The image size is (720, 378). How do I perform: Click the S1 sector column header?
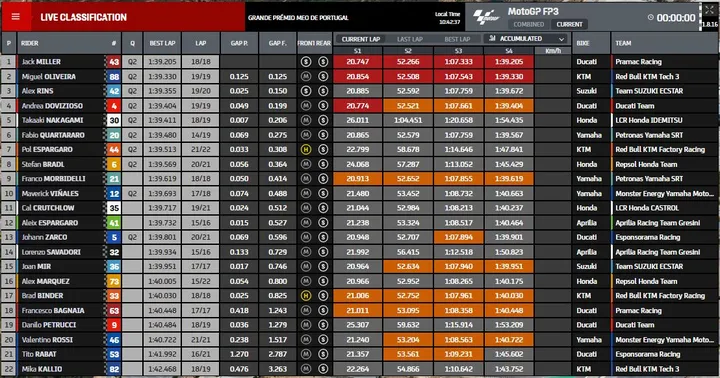point(357,51)
